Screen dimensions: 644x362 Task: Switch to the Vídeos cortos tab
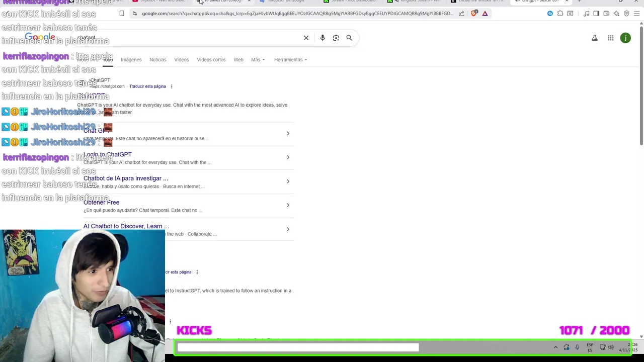pyautogui.click(x=211, y=60)
